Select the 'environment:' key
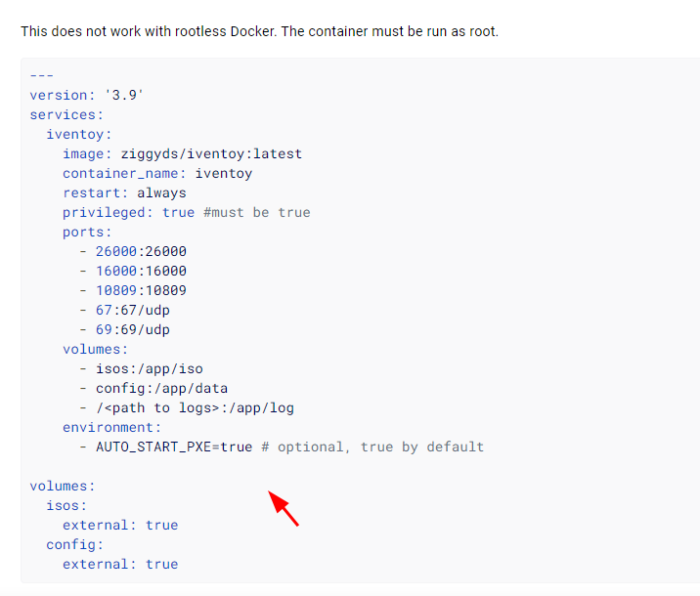The height and width of the screenshot is (596, 700). click(112, 427)
